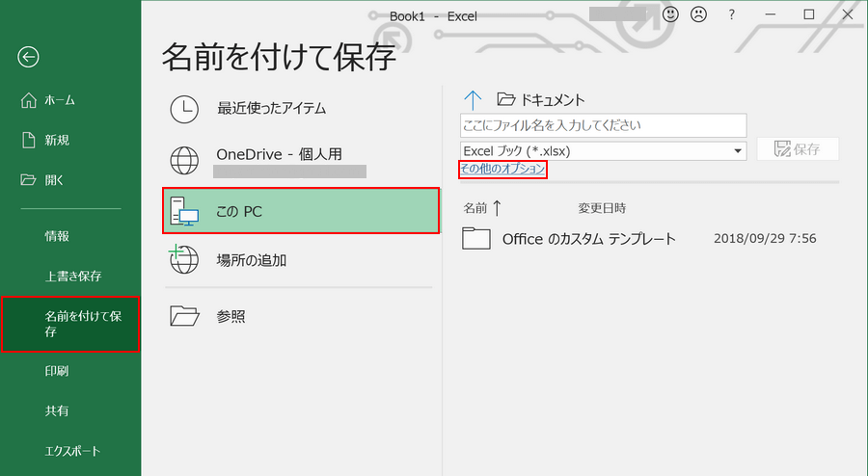
Task: Select この PC save location
Action: (301, 211)
